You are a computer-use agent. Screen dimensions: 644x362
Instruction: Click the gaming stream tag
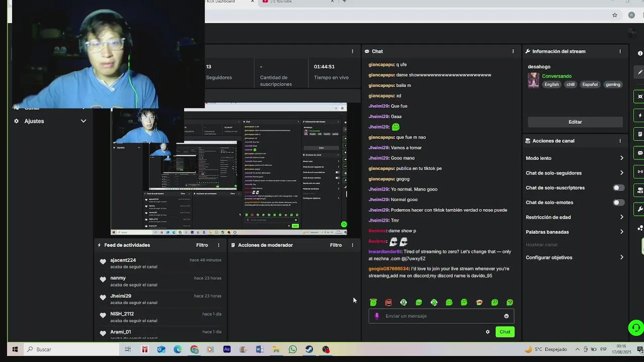(613, 84)
